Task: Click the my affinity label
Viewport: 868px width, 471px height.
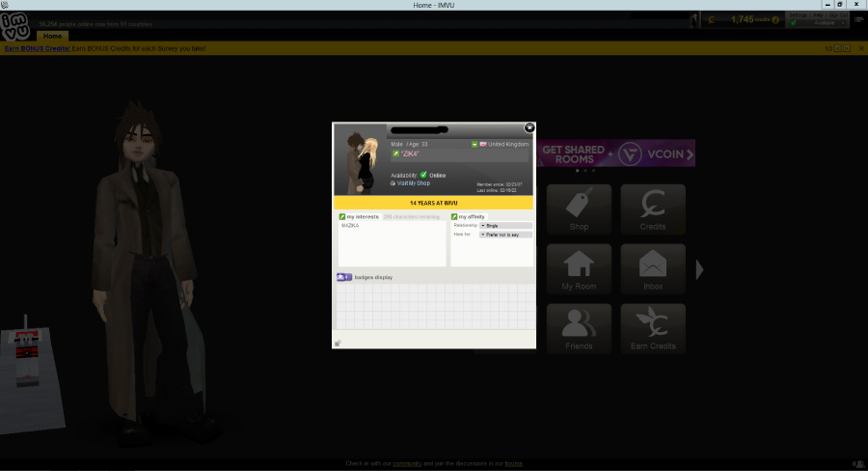Action: (472, 216)
